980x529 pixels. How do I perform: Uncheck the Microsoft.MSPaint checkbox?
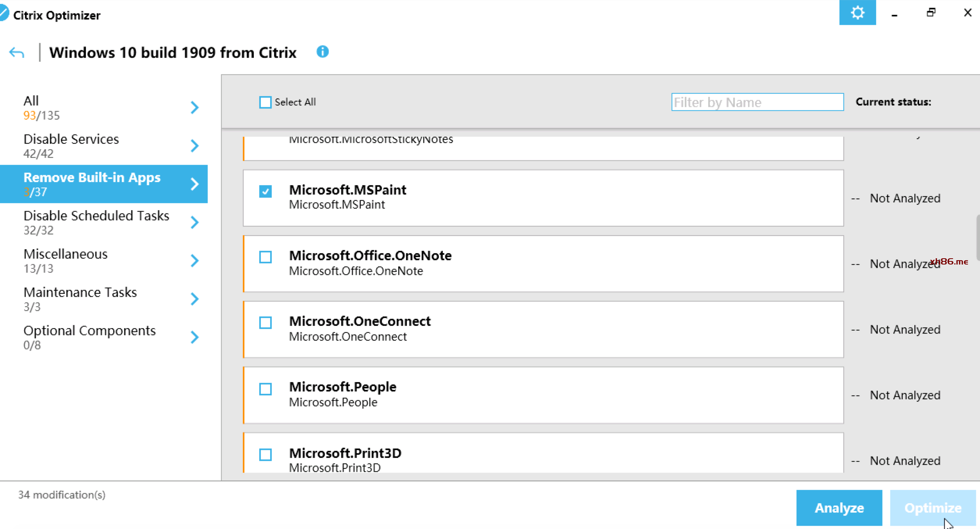tap(265, 191)
